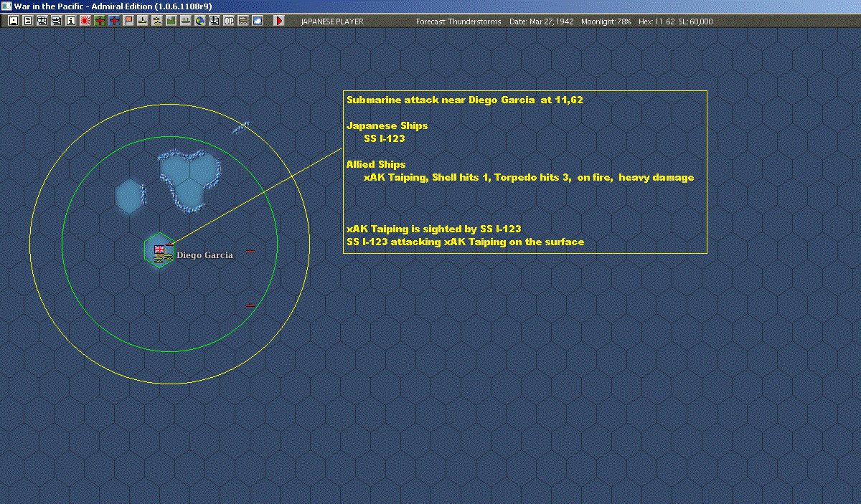This screenshot has height=504, width=861.
Task: Click the 'Allied Ships' header in report
Action: tap(375, 164)
